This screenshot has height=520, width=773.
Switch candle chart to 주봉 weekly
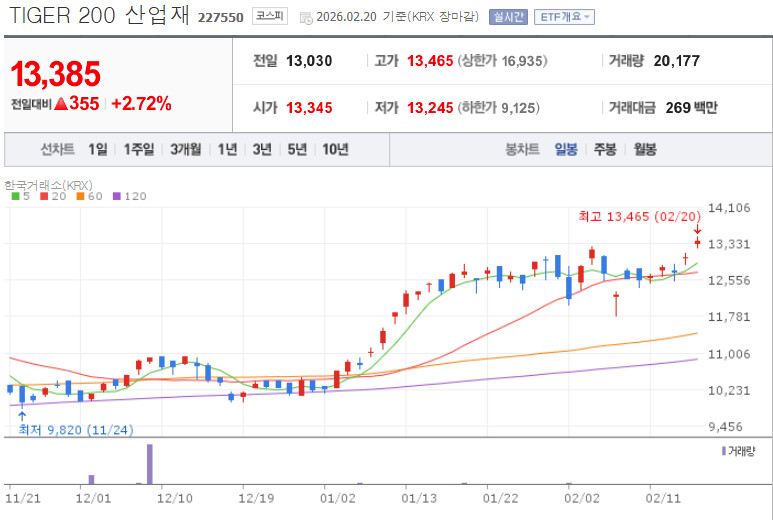tap(605, 149)
